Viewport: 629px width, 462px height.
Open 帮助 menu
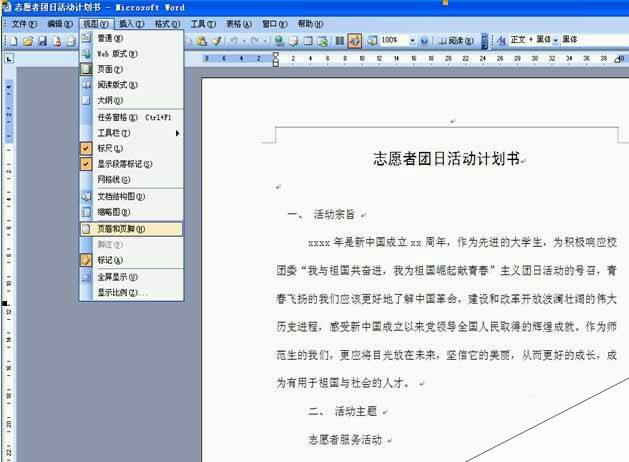click(x=310, y=24)
